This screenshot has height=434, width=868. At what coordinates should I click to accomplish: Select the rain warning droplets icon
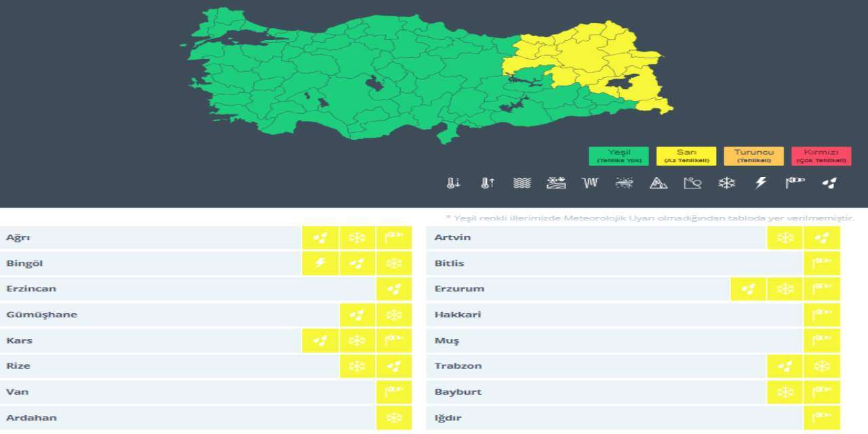(829, 182)
